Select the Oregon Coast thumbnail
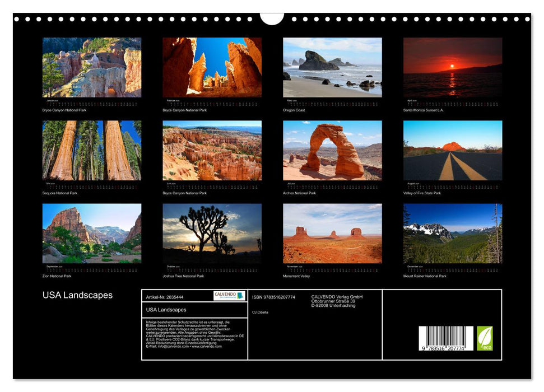The image size is (544, 392). tap(332, 67)
